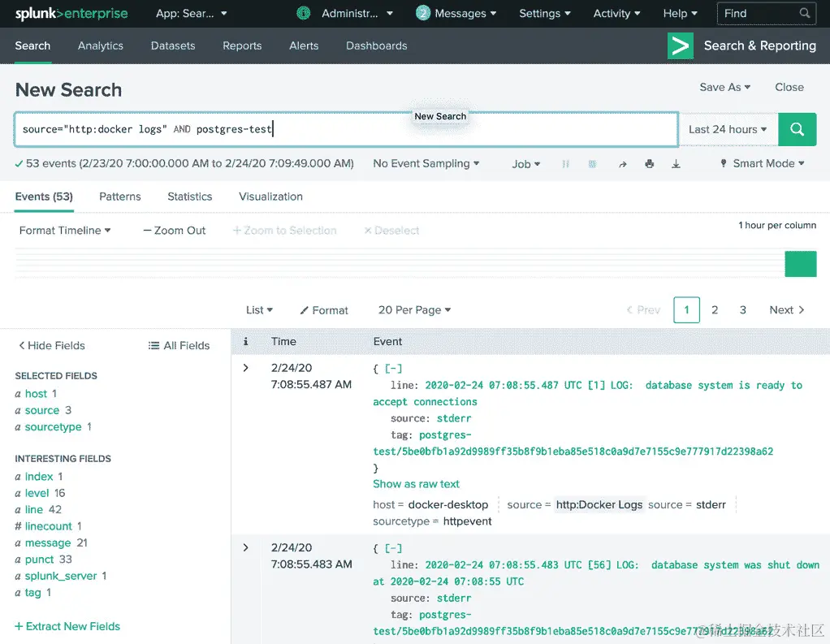Click the Time column header

(283, 341)
